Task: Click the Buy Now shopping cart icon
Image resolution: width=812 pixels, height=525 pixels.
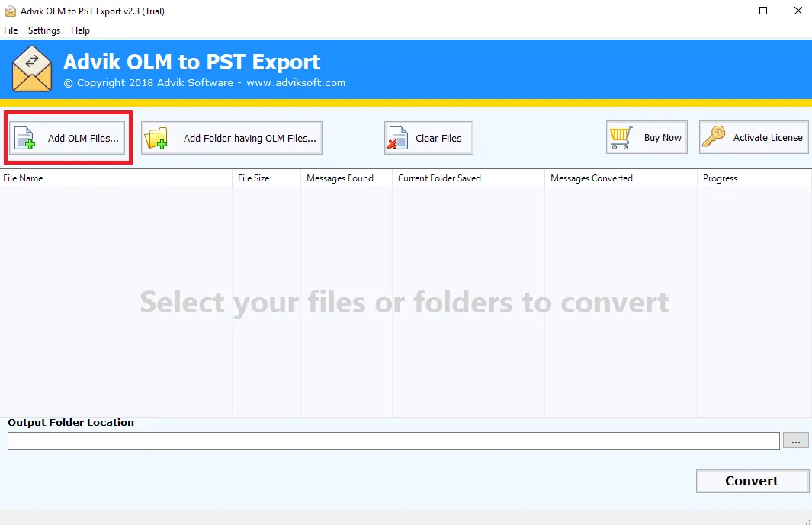Action: click(621, 138)
